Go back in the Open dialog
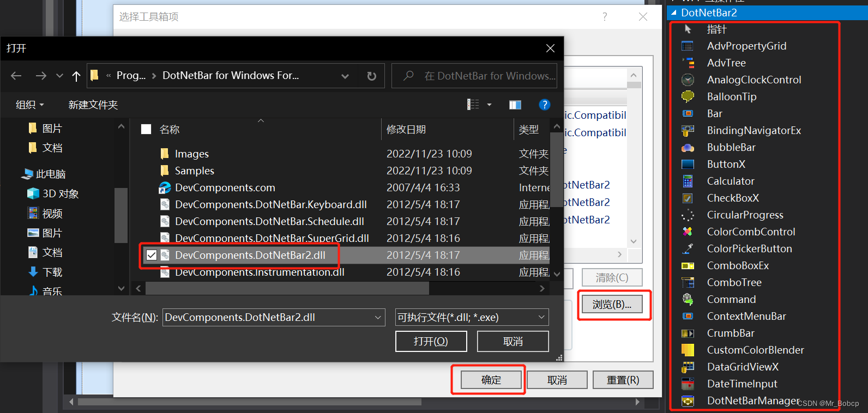The image size is (868, 413). 16,76
